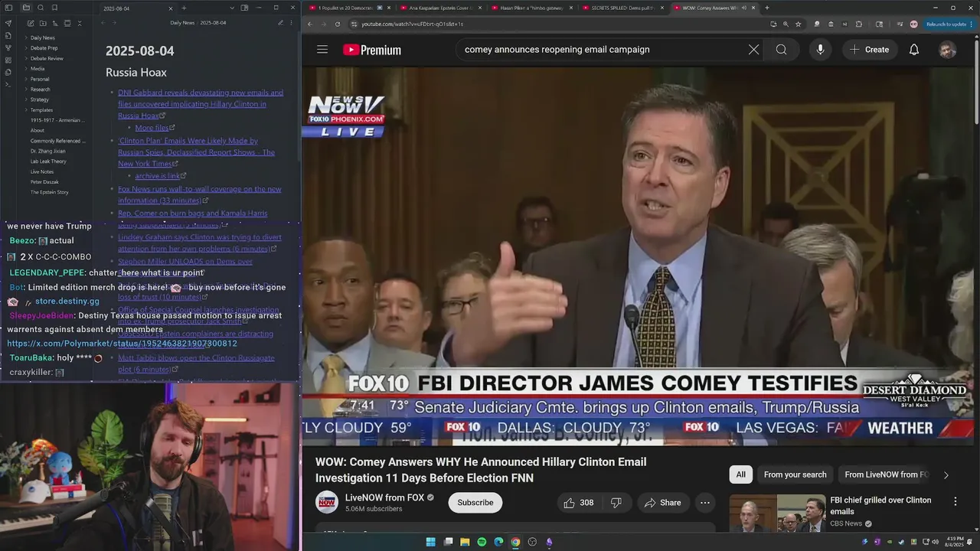Open the YouTube account avatar menu
This screenshot has height=551, width=980.
[x=947, y=50]
